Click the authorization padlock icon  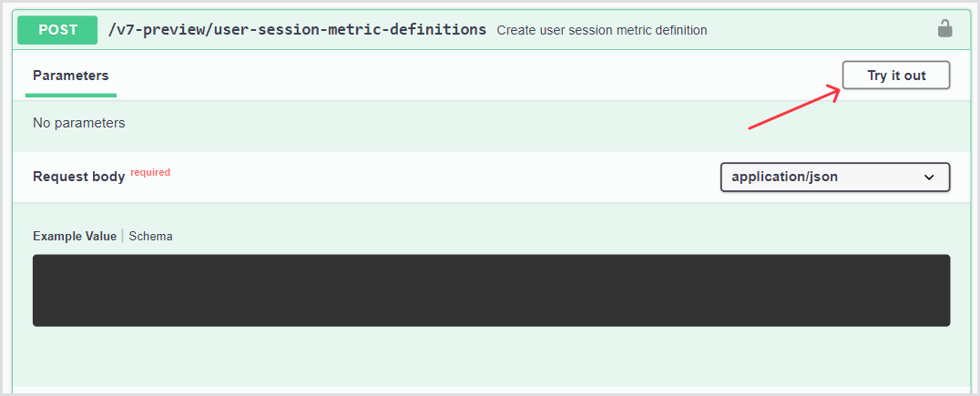(944, 29)
